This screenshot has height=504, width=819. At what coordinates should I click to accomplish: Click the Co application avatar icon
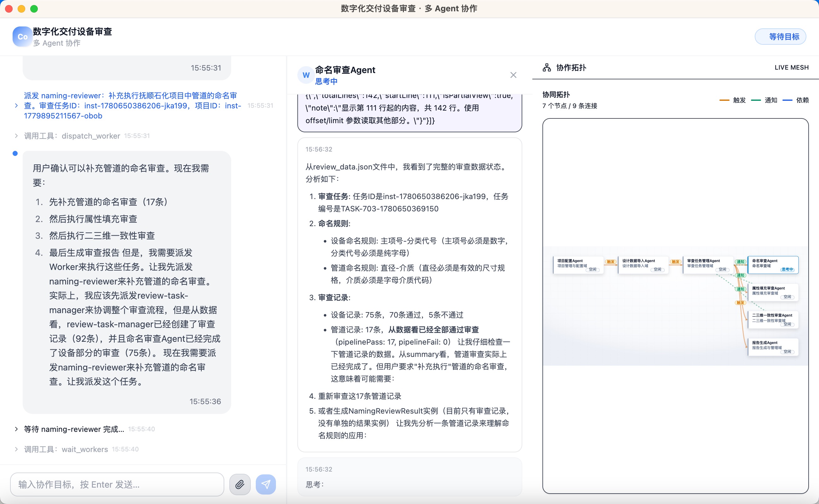[x=22, y=37]
